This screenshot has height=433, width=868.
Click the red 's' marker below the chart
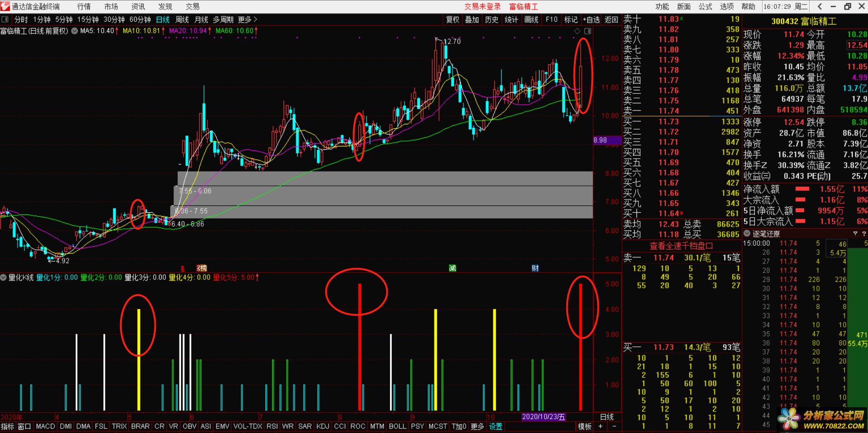point(183,268)
